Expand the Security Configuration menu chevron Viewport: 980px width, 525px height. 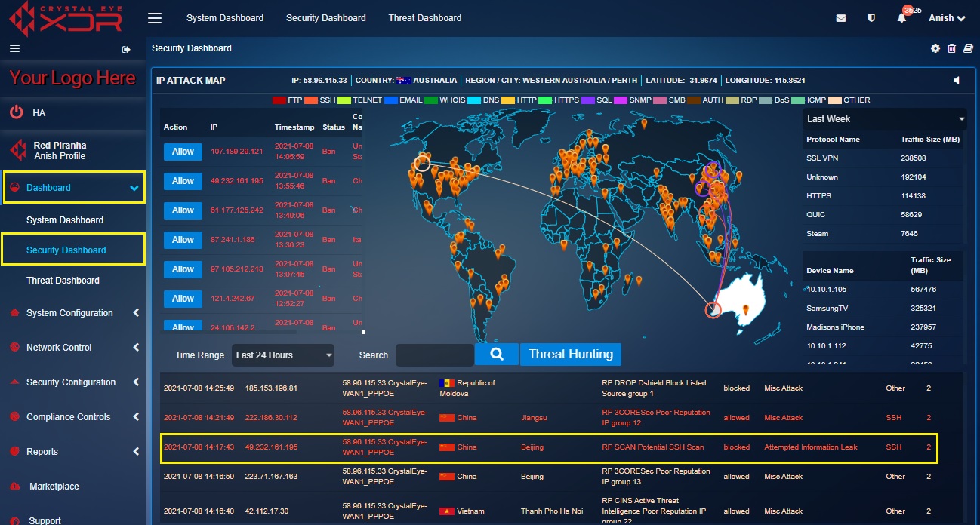[x=136, y=382]
